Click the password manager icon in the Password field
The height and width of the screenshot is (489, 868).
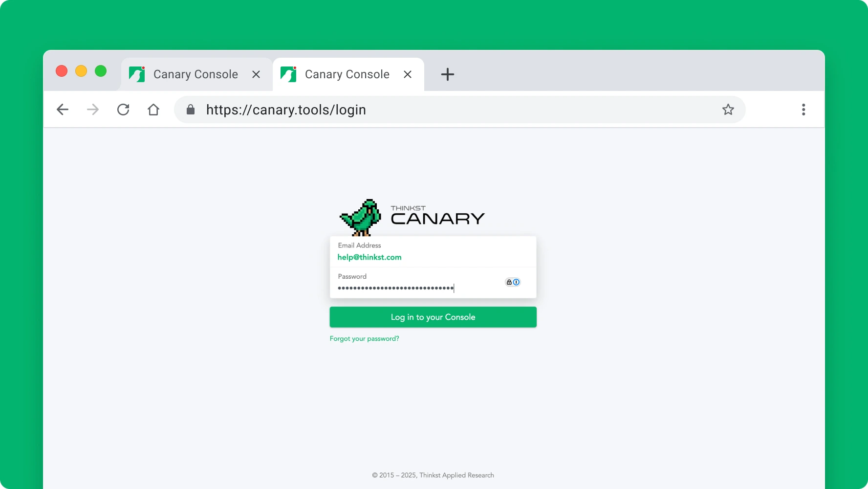(x=513, y=282)
